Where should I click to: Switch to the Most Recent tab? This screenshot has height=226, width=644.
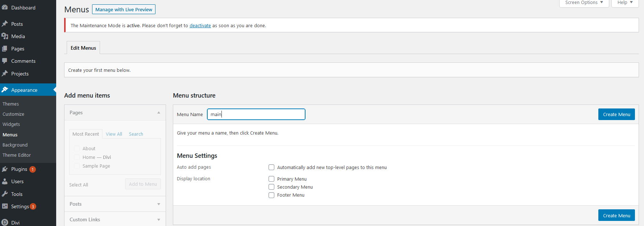86,134
